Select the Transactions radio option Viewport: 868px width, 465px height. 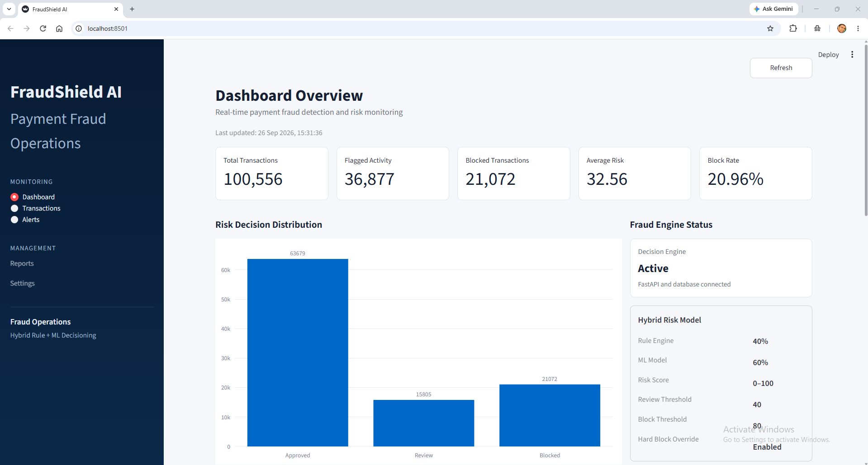[35, 208]
